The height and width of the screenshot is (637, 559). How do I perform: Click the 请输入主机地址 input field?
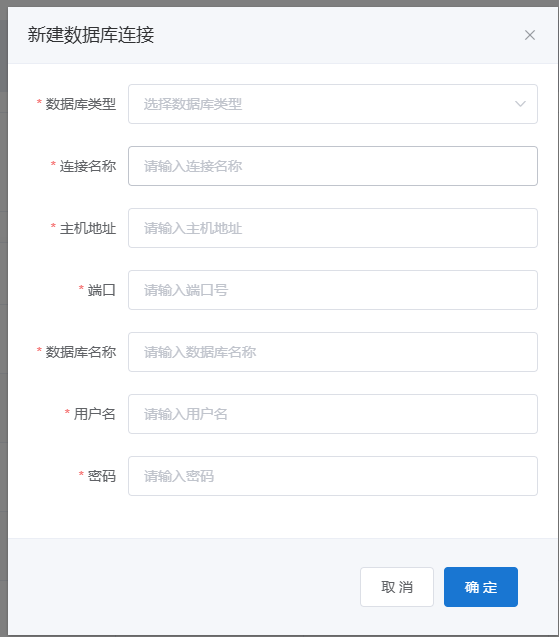(333, 228)
